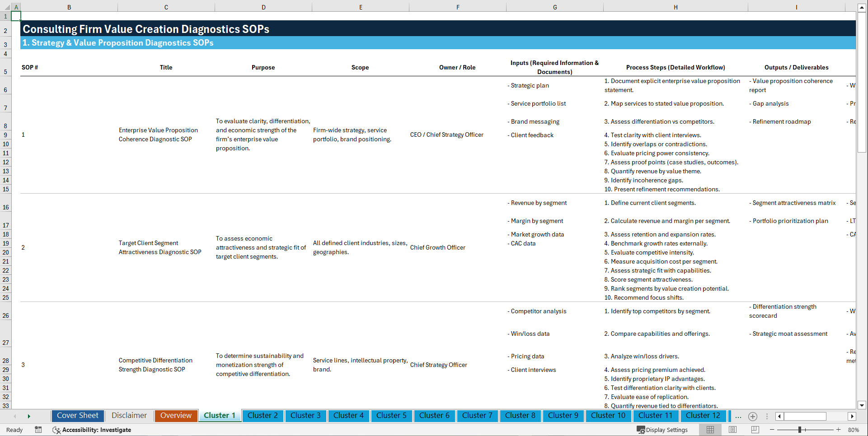The image size is (868, 436).
Task: Run the Accessibility Investigate checker
Action: pyautogui.click(x=92, y=430)
